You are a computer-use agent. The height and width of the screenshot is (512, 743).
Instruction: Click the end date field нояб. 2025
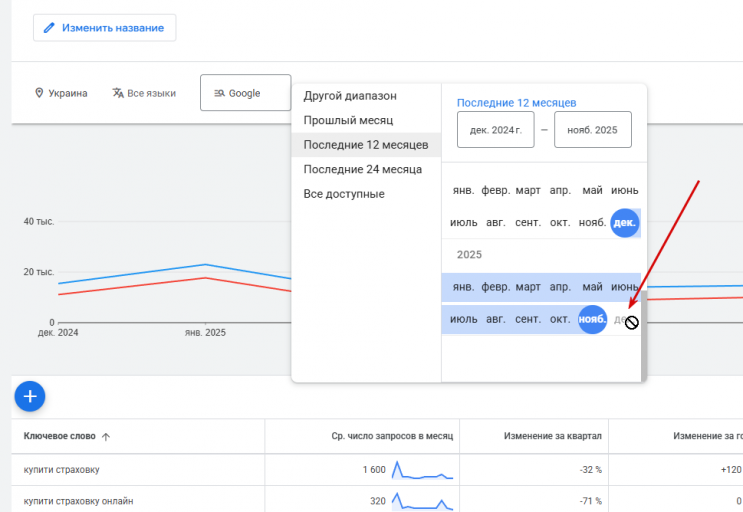click(x=593, y=130)
